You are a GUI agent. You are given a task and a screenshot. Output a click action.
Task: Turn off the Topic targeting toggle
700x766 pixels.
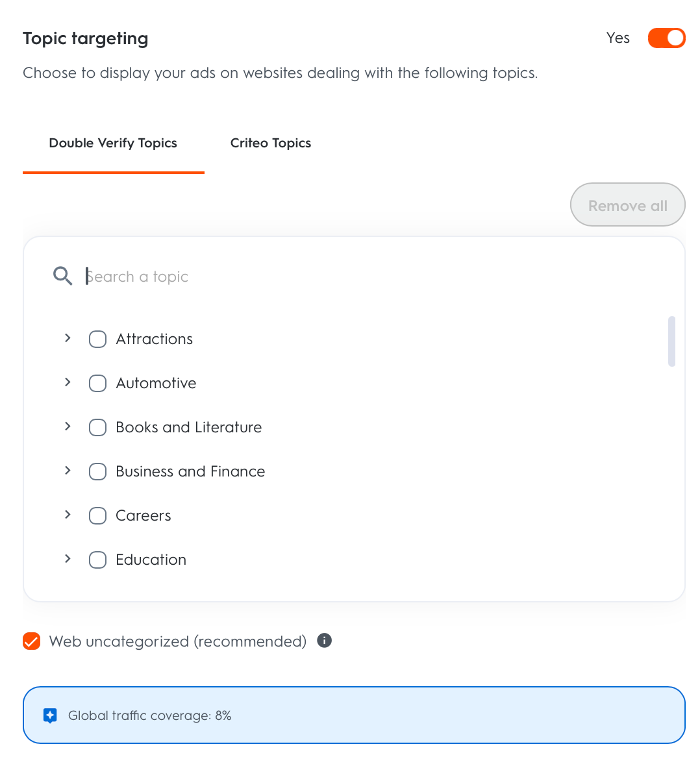666,38
